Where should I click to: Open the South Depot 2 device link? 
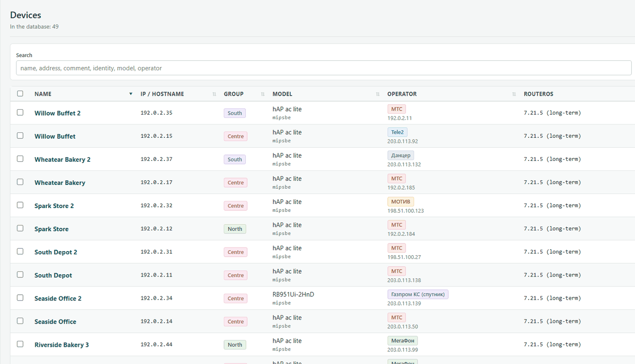(56, 252)
